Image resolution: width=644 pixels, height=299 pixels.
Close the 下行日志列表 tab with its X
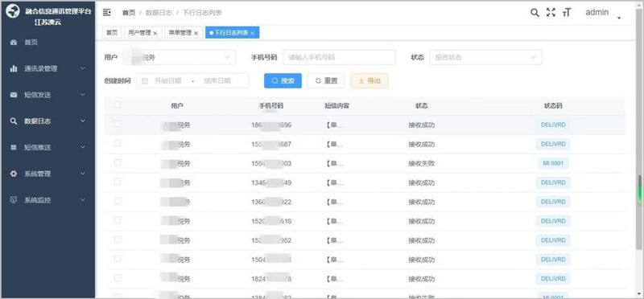(253, 33)
